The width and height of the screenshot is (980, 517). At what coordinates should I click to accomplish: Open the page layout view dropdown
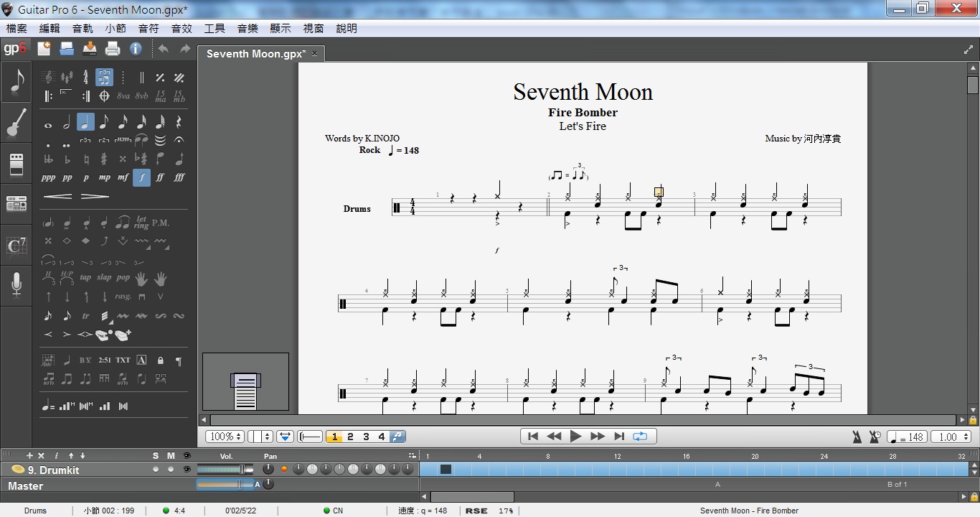[260, 437]
